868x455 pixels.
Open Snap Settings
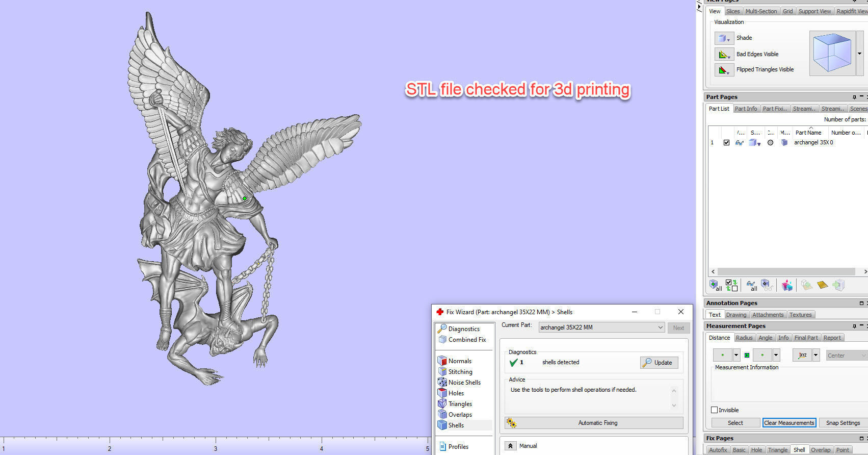[843, 423]
